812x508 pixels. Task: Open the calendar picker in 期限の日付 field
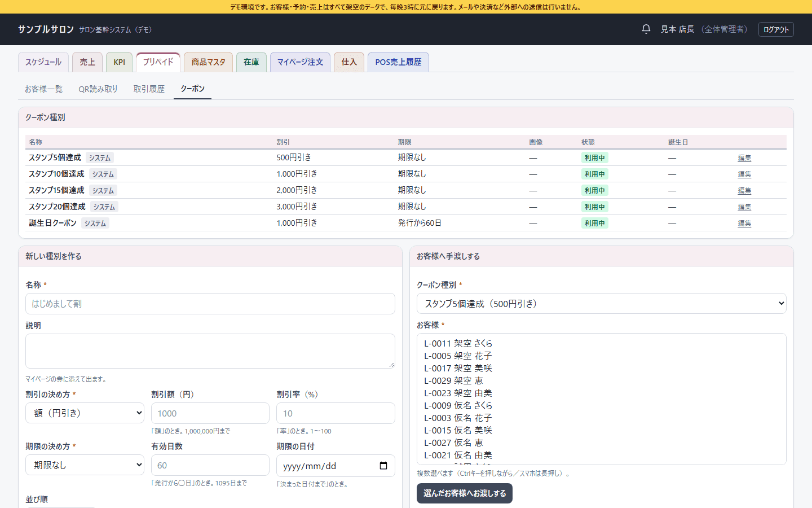[x=383, y=466]
